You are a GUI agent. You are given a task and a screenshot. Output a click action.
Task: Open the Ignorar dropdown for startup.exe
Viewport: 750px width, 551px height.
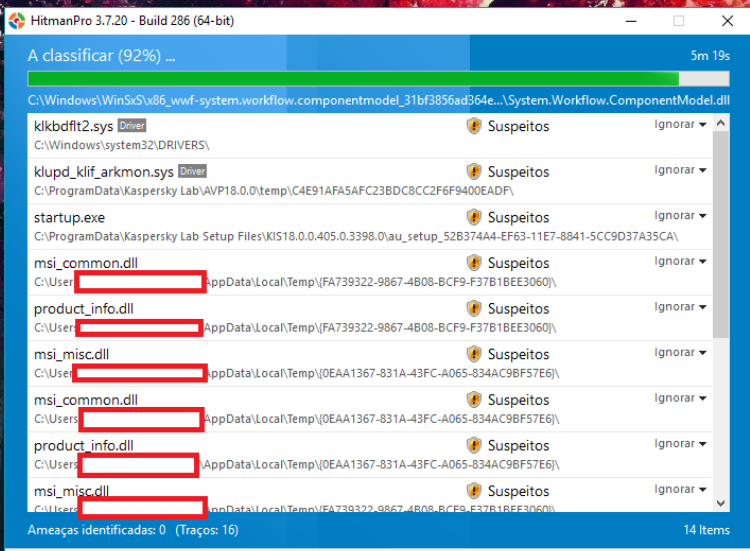pos(680,216)
